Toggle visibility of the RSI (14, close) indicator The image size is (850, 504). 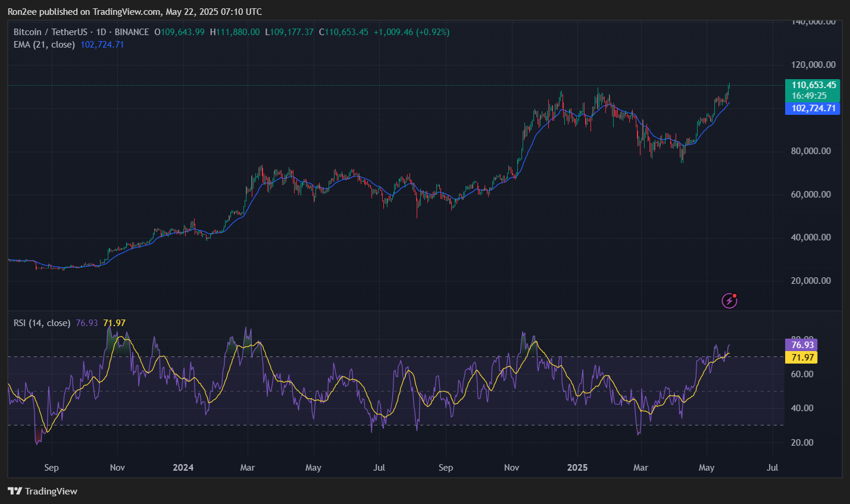(x=42, y=323)
